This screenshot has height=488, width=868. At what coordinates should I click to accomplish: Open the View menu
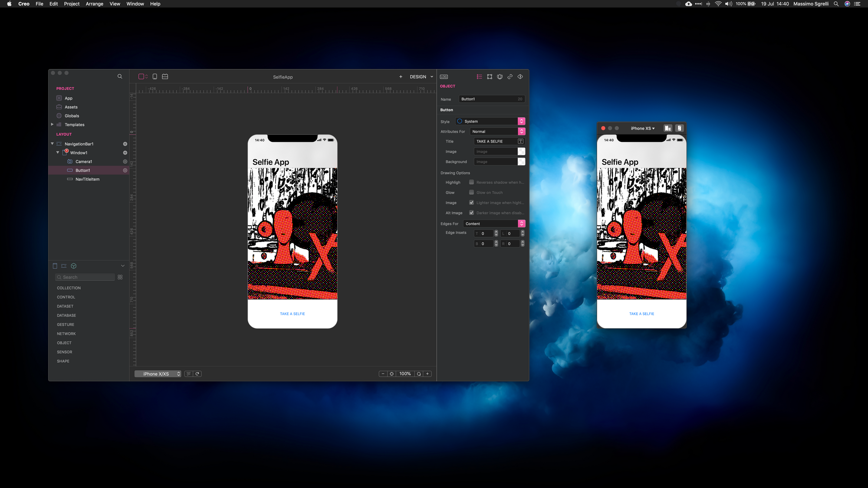tap(115, 4)
